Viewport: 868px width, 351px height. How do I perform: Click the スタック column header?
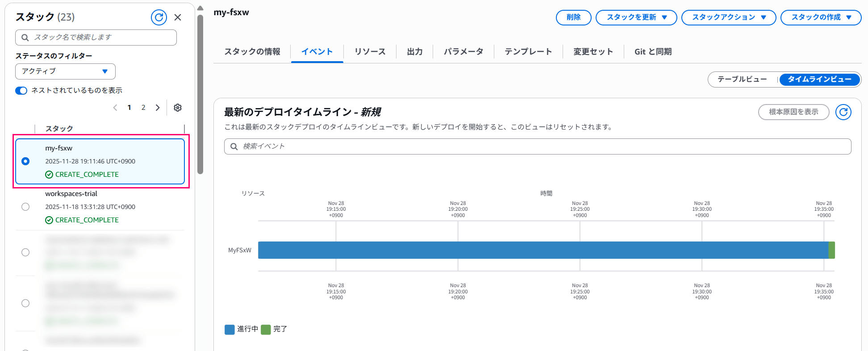59,129
